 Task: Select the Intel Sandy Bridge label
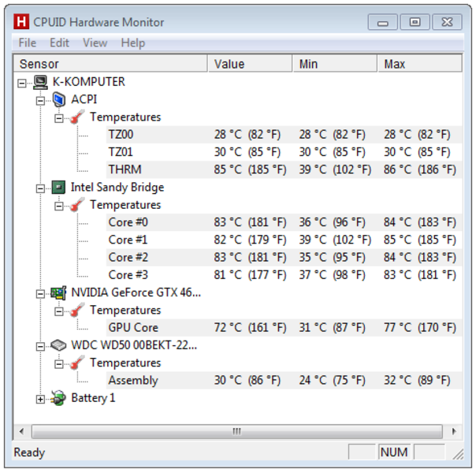click(x=117, y=188)
